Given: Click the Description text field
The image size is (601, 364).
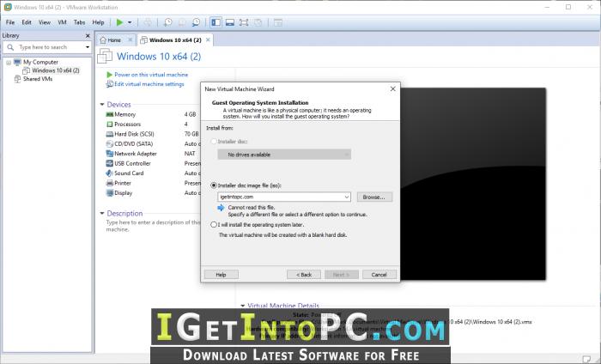Looking at the screenshot, I should [154, 226].
